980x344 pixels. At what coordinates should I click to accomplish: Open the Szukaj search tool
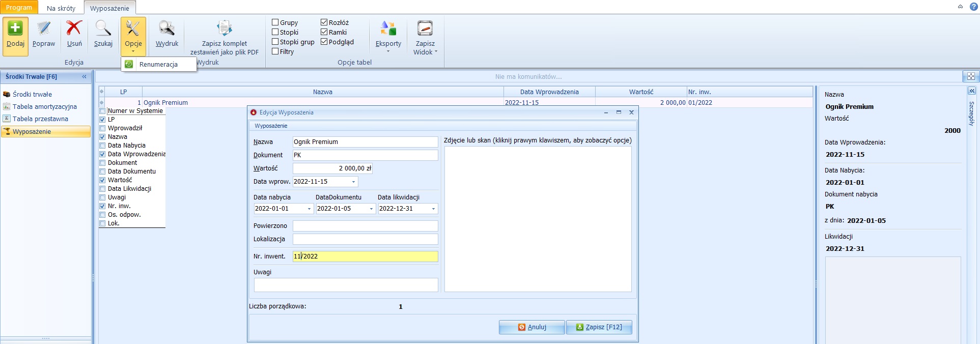tap(103, 28)
